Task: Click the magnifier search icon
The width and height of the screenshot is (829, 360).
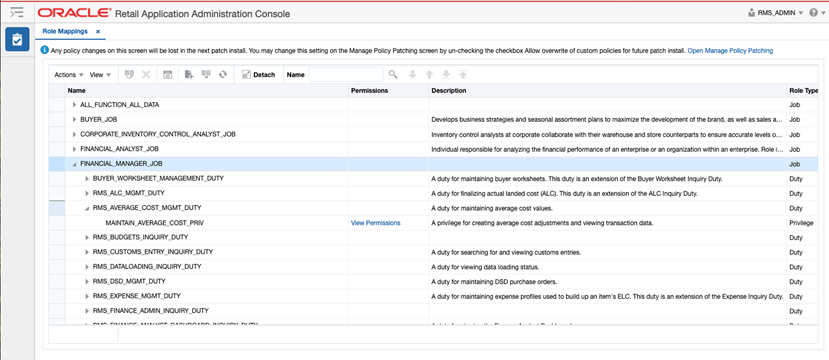Action: click(x=393, y=75)
